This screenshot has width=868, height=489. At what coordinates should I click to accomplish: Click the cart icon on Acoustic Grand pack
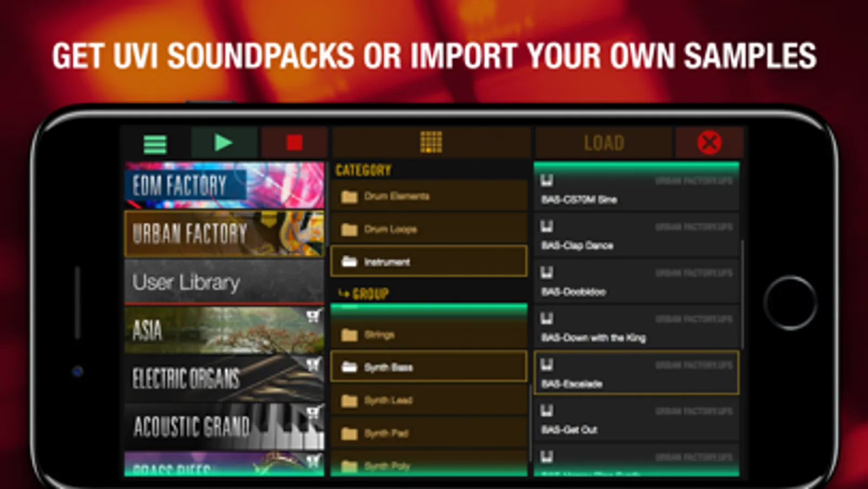313,412
